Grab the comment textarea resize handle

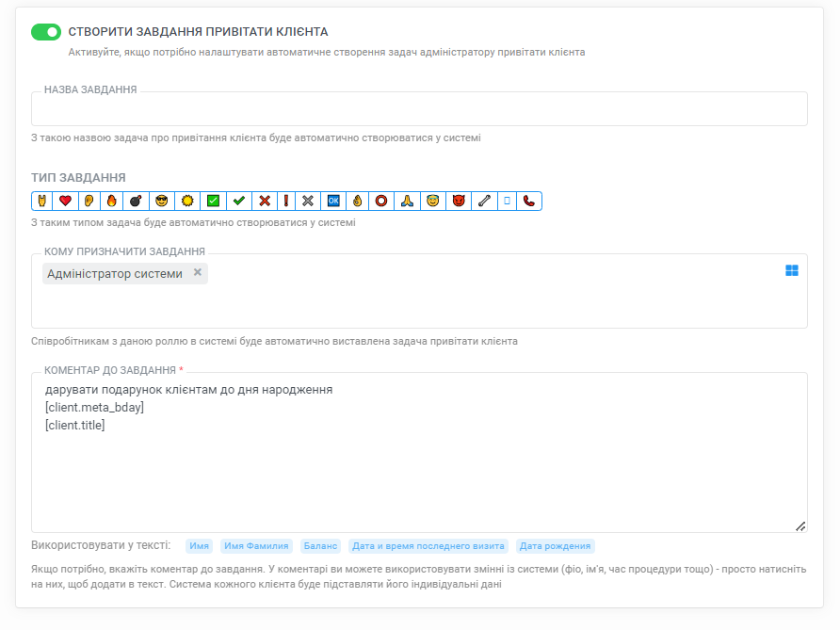pyautogui.click(x=800, y=526)
